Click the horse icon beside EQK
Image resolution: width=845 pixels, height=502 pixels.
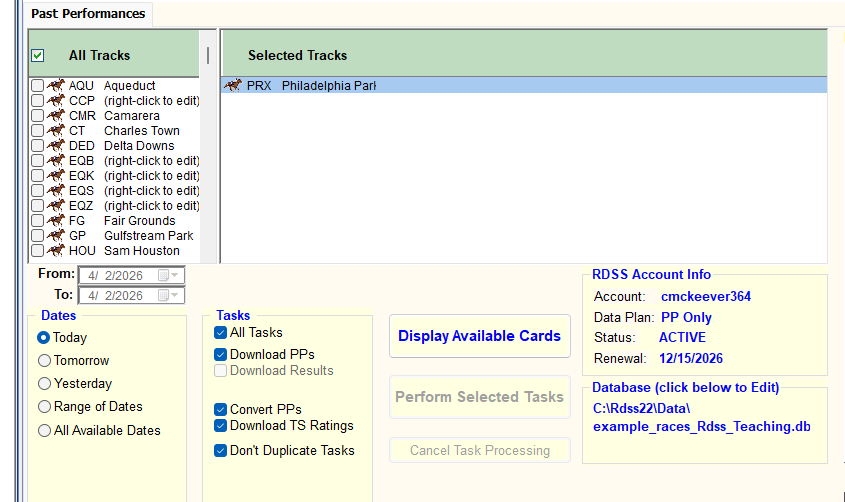coord(56,176)
